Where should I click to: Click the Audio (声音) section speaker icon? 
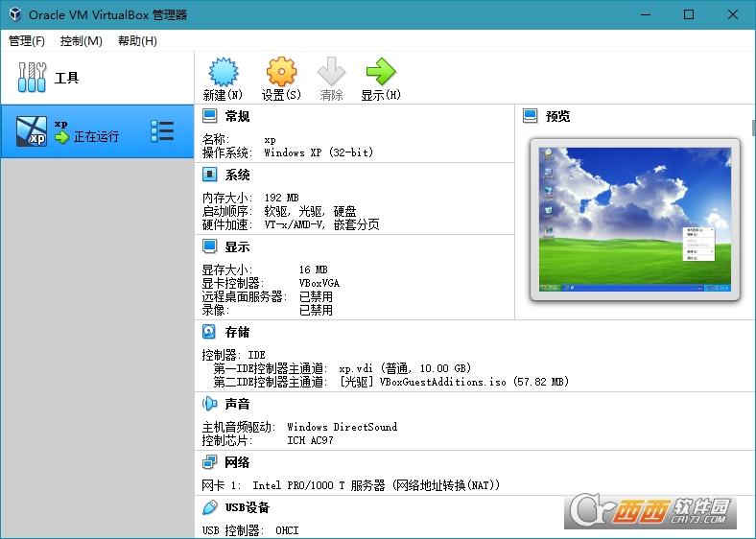tap(209, 404)
